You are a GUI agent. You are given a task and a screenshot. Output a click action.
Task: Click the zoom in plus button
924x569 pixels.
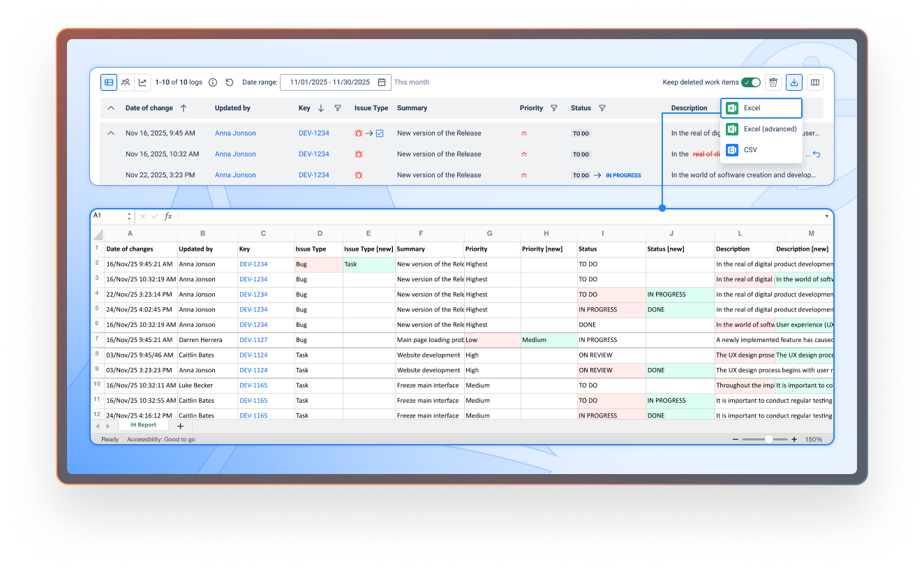(794, 440)
